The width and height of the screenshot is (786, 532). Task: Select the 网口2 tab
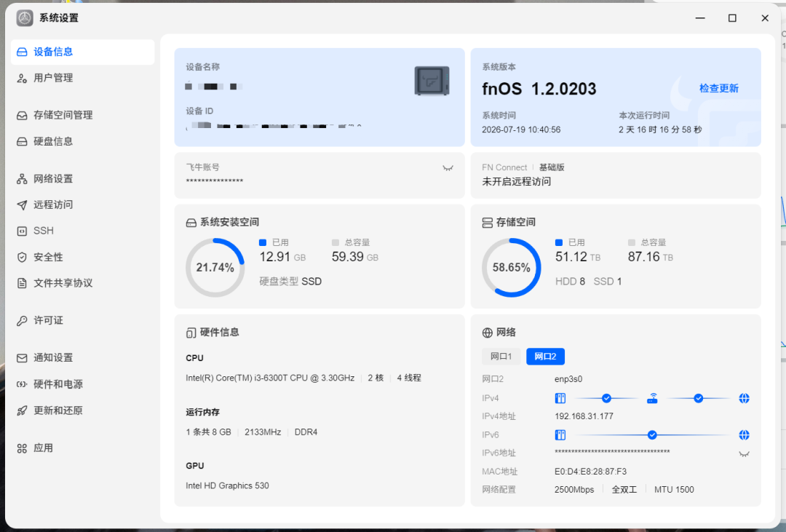545,357
